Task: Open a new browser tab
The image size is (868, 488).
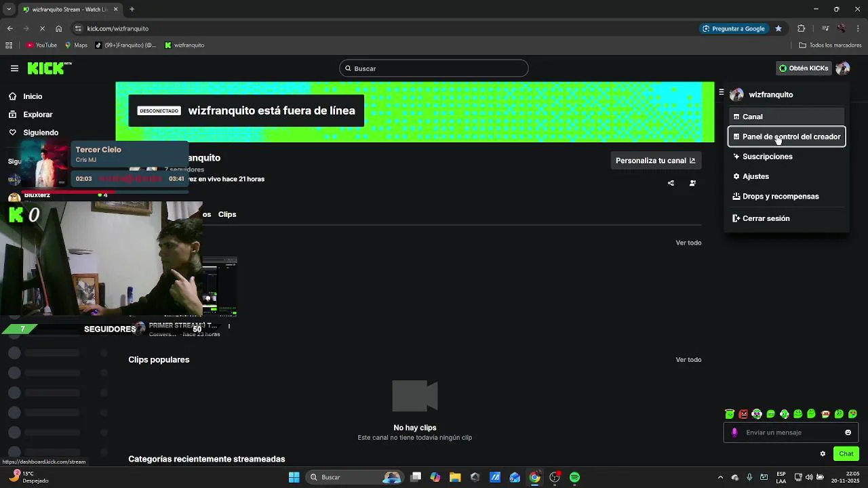Action: pyautogui.click(x=132, y=9)
